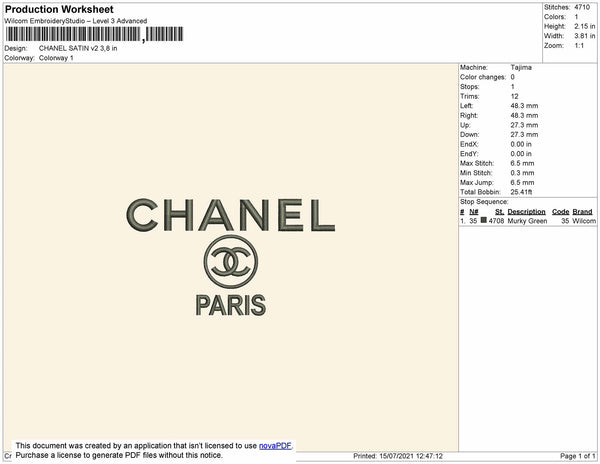Click the 'Code' column header

tap(561, 212)
